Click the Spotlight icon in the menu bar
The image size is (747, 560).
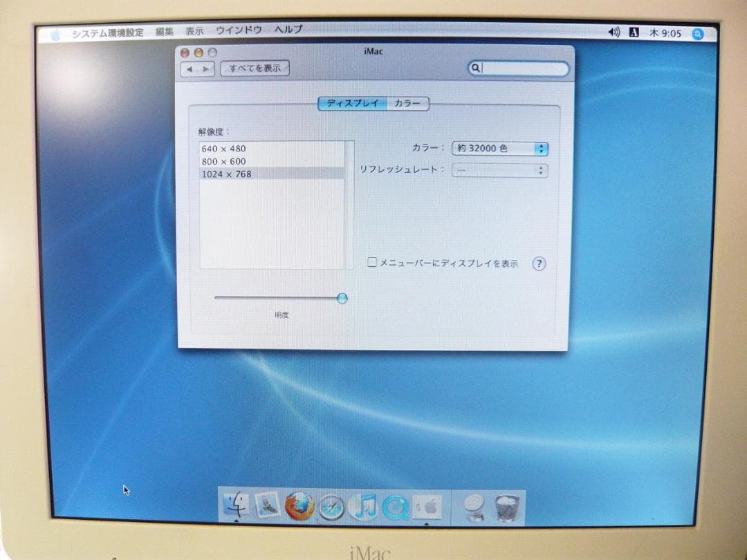[x=698, y=33]
